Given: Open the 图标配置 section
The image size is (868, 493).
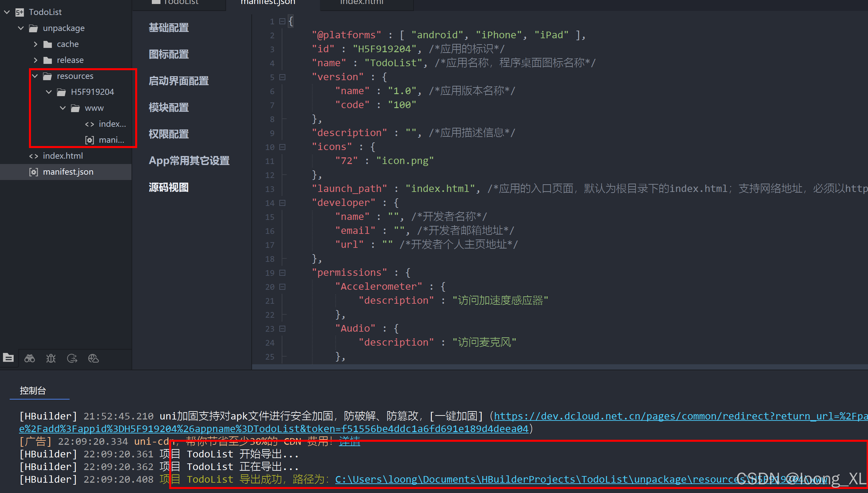Looking at the screenshot, I should [x=169, y=54].
